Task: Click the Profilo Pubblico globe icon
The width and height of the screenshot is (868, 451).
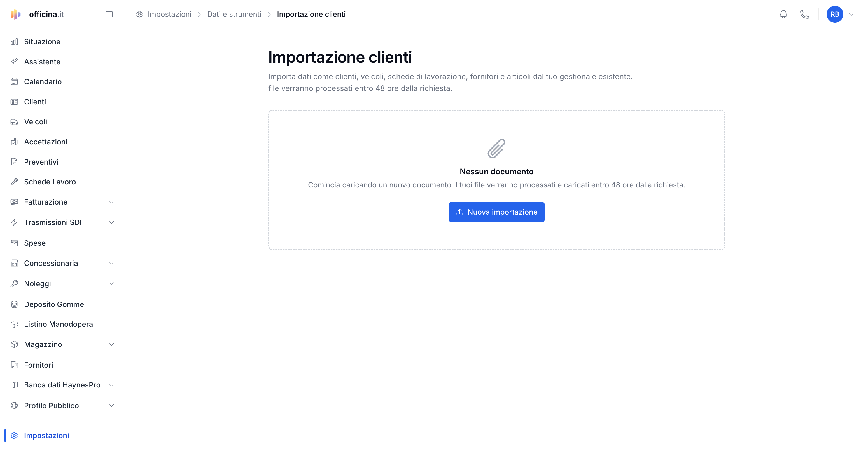Action: click(x=14, y=406)
